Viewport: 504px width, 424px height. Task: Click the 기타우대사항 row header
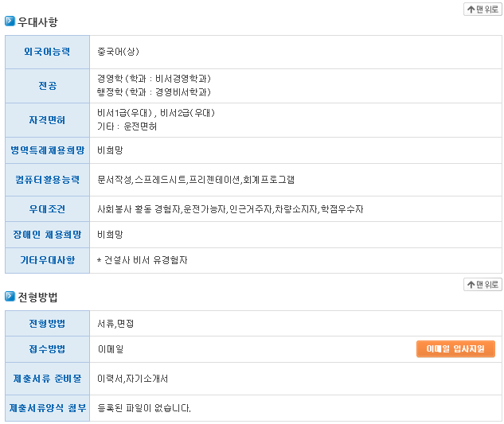[x=47, y=260]
